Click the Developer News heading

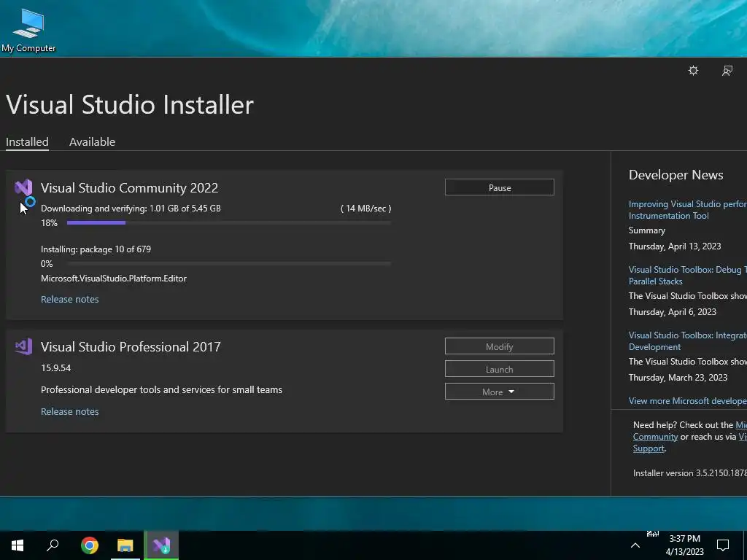tap(676, 175)
